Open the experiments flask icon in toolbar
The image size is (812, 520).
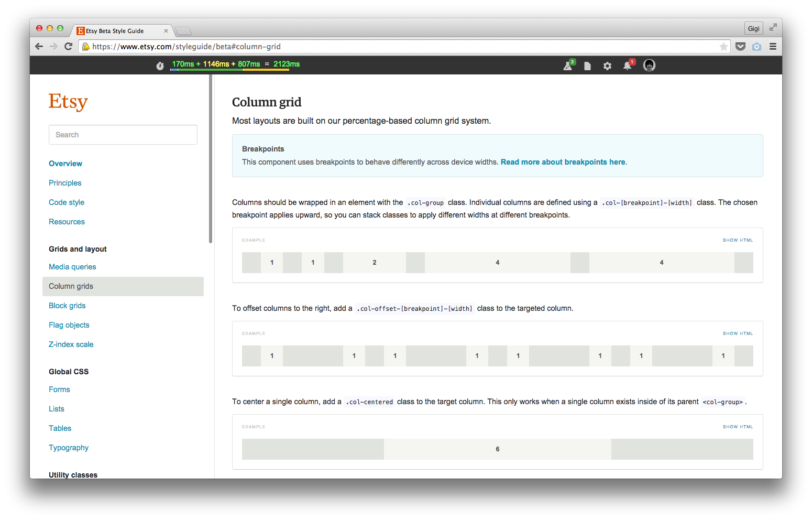pyautogui.click(x=568, y=66)
